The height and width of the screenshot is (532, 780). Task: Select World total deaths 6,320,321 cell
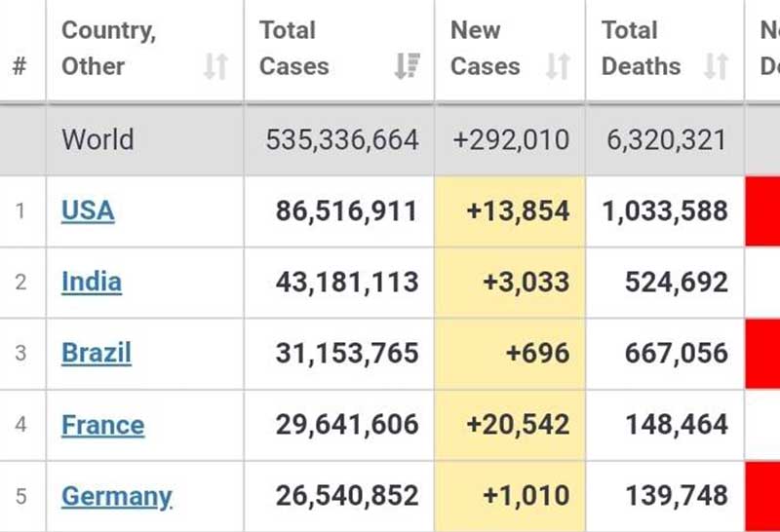(666, 139)
